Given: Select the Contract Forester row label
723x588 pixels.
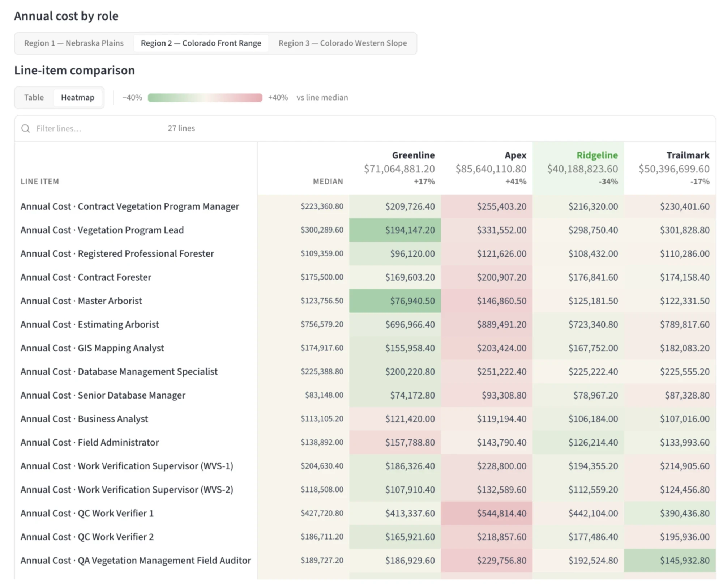Looking at the screenshot, I should tap(86, 277).
